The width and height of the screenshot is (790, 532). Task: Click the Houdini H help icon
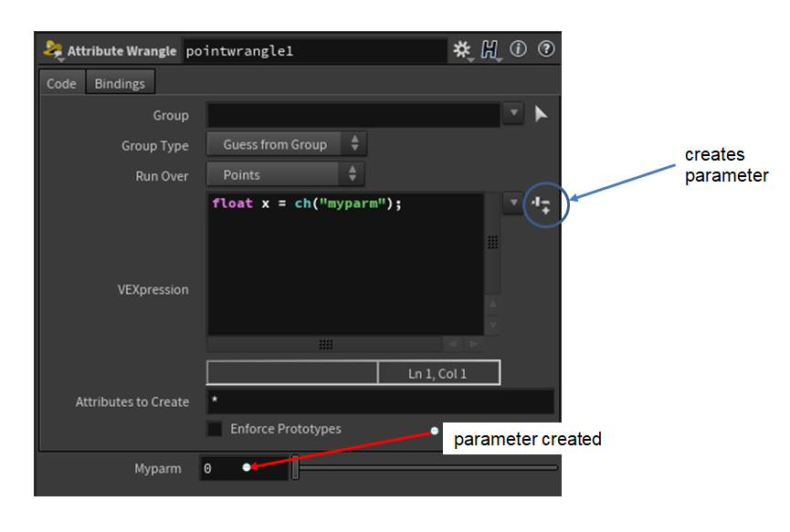[490, 50]
